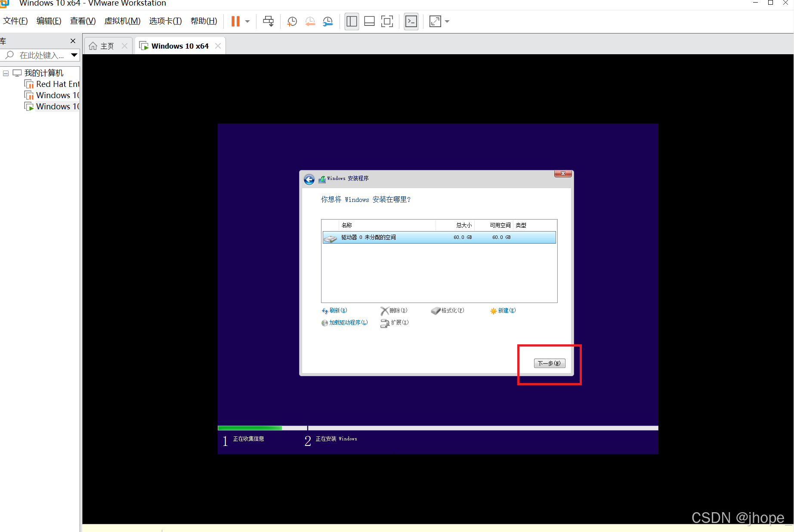Click the 删除(D) option
The height and width of the screenshot is (532, 794).
point(394,310)
